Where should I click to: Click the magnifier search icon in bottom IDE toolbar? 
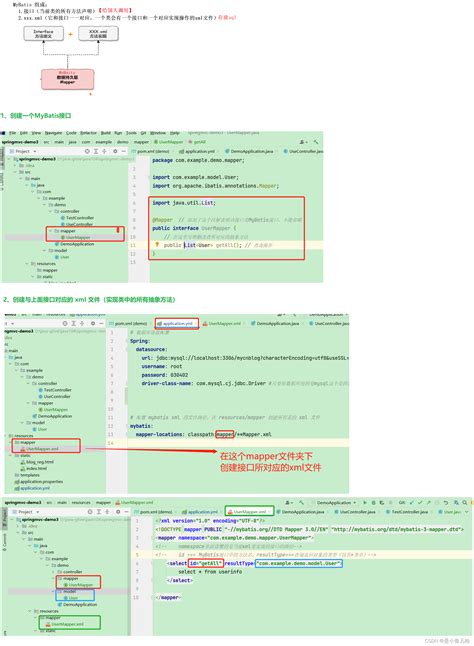(465, 503)
